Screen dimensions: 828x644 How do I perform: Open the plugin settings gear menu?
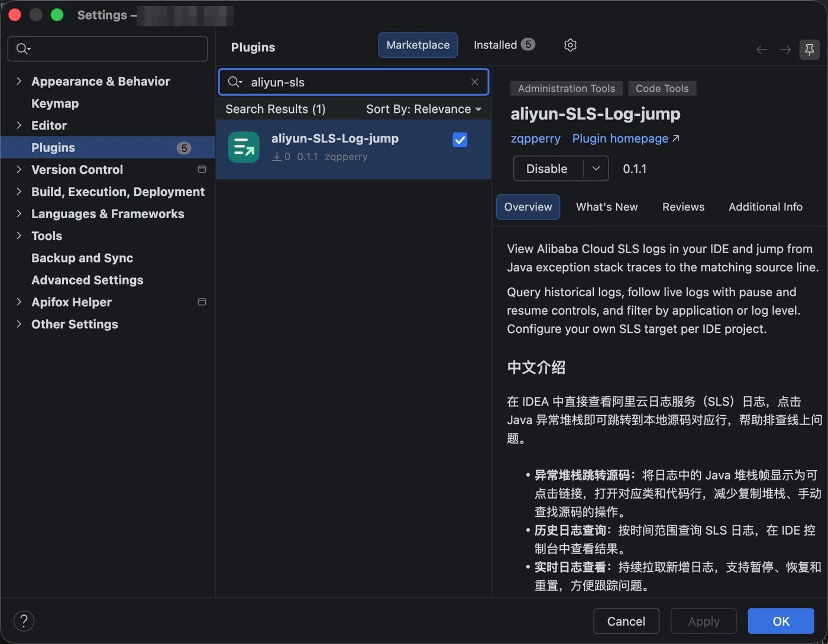tap(570, 45)
